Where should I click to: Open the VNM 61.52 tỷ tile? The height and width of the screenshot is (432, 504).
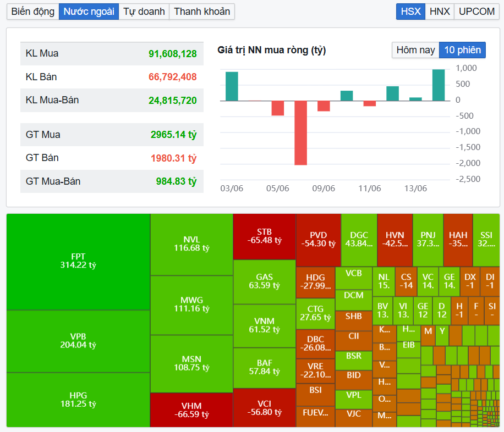pos(264,326)
